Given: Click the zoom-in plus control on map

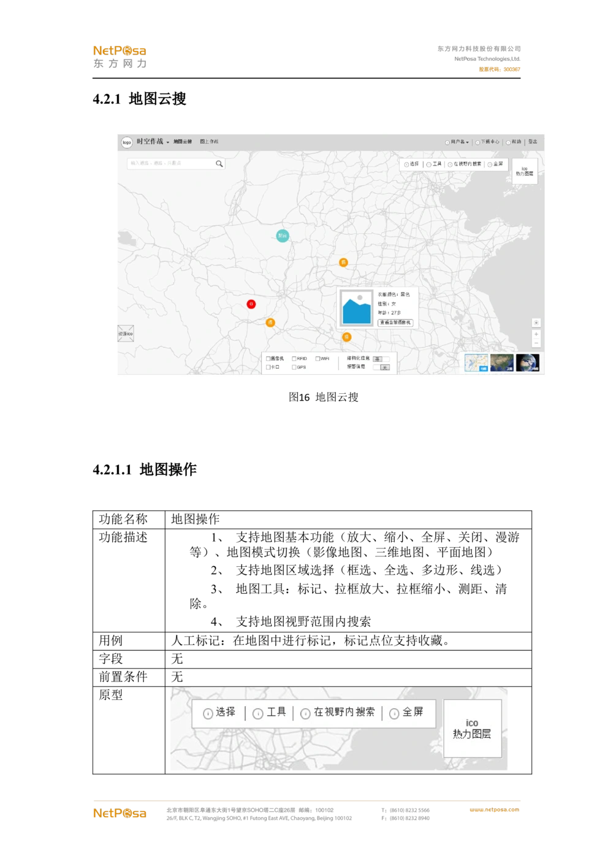Looking at the screenshot, I should [535, 334].
